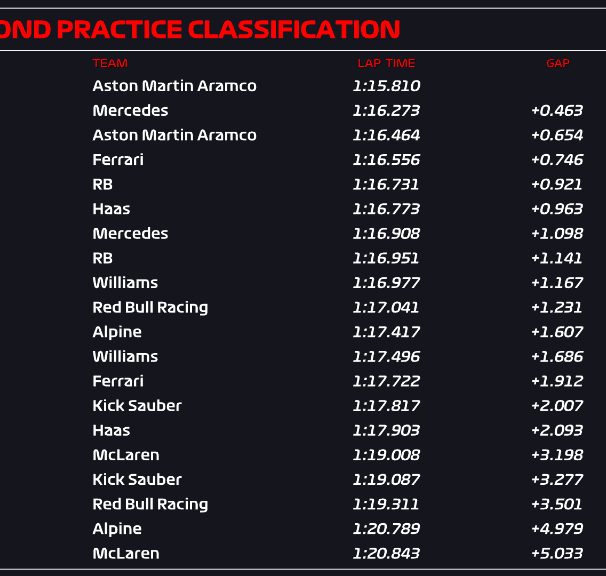Select the fastest lap time 1:15.810
Viewport: 606px width, 576px height.
[x=386, y=86]
